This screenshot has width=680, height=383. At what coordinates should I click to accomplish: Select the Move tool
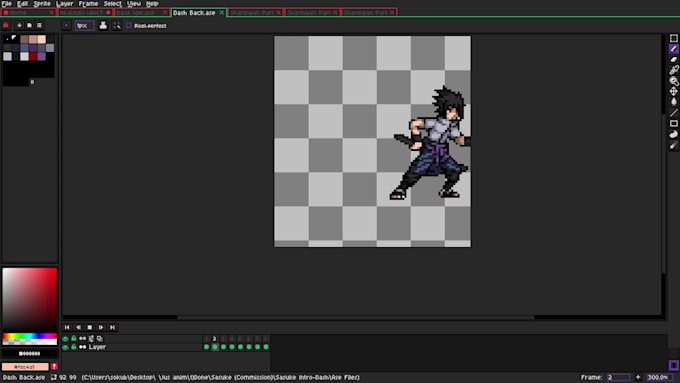point(673,91)
